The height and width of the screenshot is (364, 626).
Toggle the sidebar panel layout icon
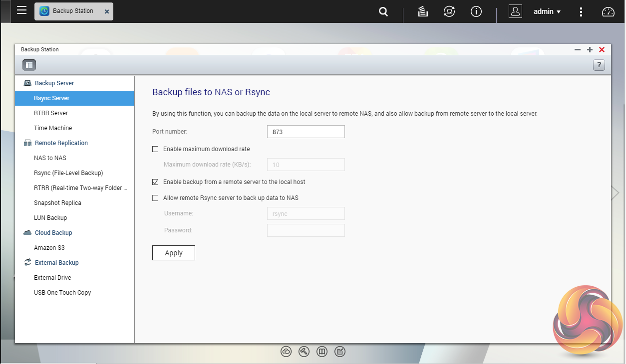click(x=29, y=64)
